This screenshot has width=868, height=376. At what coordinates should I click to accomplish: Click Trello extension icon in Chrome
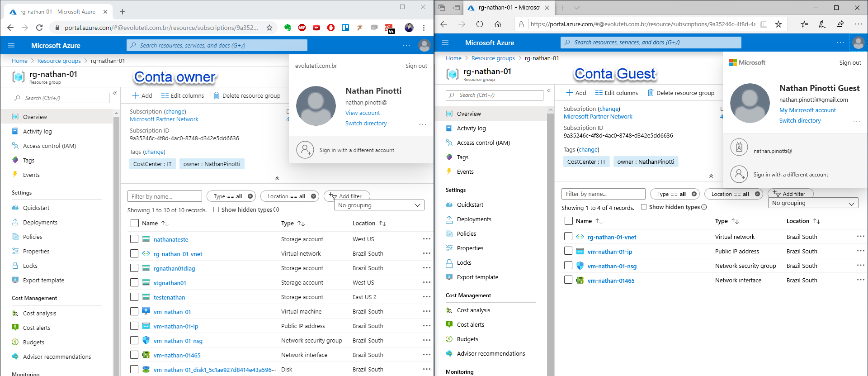tap(345, 28)
